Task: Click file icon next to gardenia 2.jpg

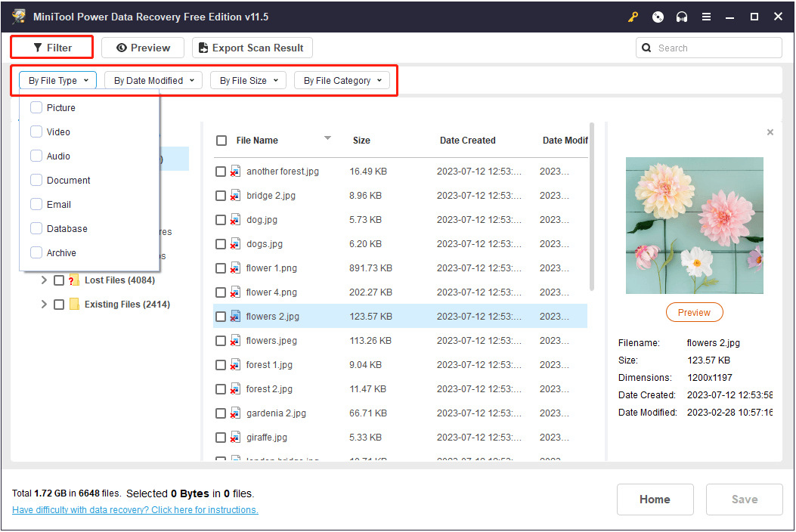Action: tap(235, 413)
